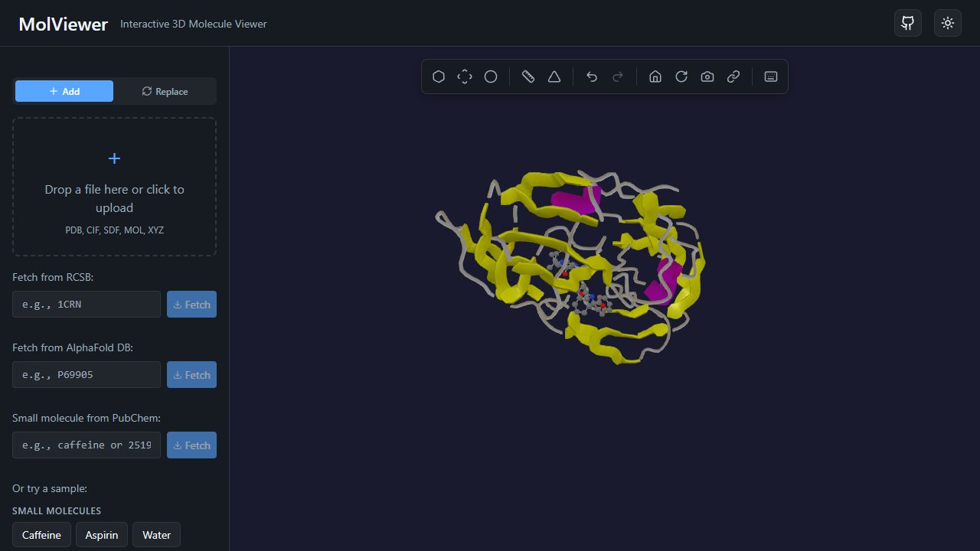Choose the dashed box selection tool
The width and height of the screenshot is (980, 551).
click(x=465, y=77)
